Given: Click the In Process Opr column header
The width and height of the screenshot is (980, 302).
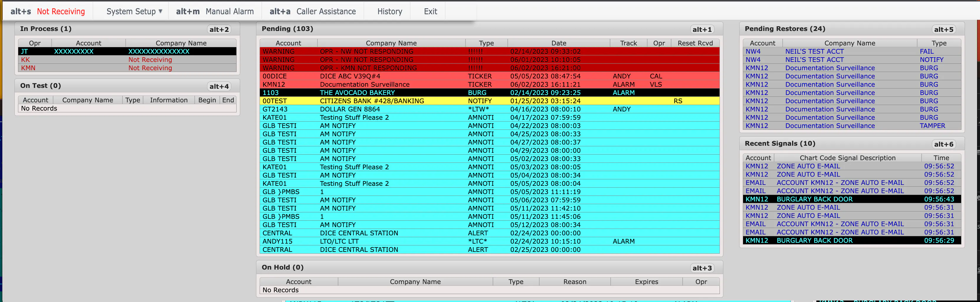Looking at the screenshot, I should pos(35,43).
